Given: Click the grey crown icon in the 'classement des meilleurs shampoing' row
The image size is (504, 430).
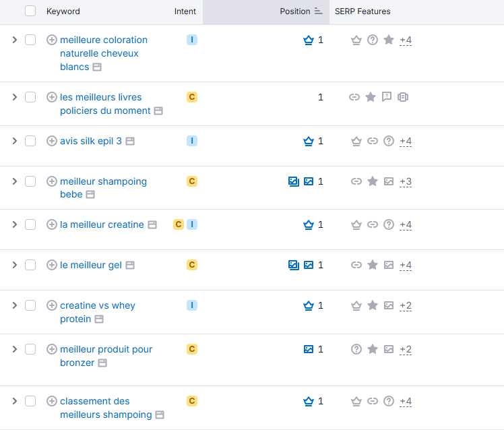Looking at the screenshot, I should pos(356,401).
